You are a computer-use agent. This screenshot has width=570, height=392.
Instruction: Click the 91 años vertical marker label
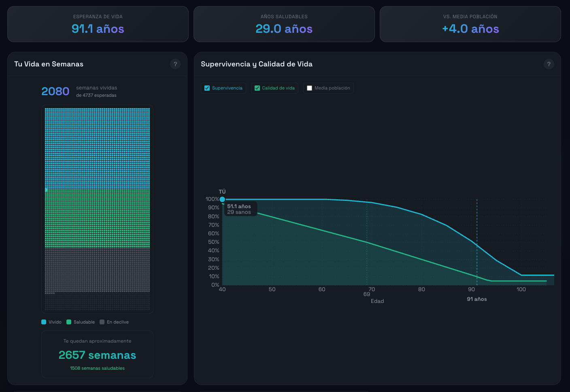[x=477, y=299]
